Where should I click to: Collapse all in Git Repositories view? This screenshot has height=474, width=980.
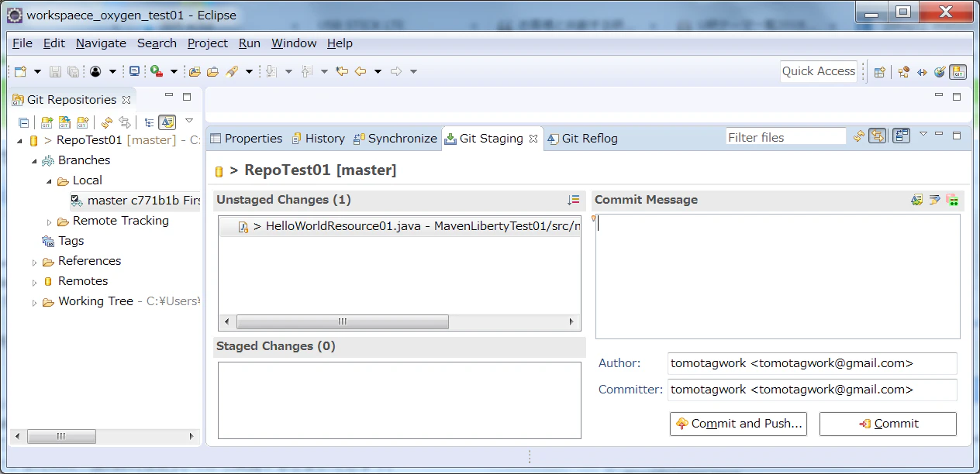click(24, 122)
